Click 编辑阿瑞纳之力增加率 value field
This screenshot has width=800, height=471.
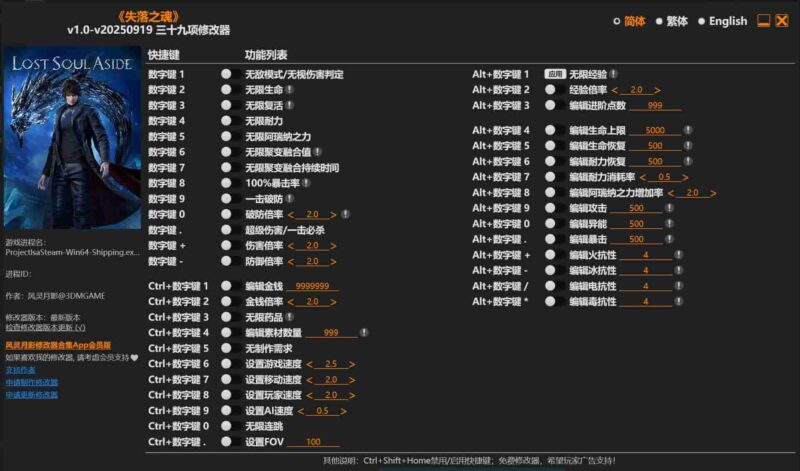(x=692, y=193)
